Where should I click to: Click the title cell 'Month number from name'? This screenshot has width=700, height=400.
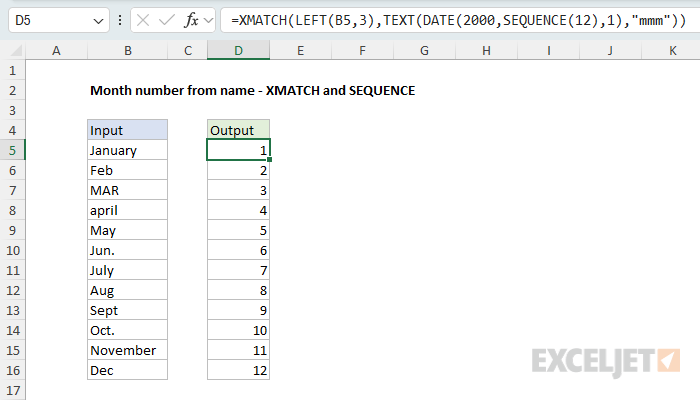coord(252,90)
